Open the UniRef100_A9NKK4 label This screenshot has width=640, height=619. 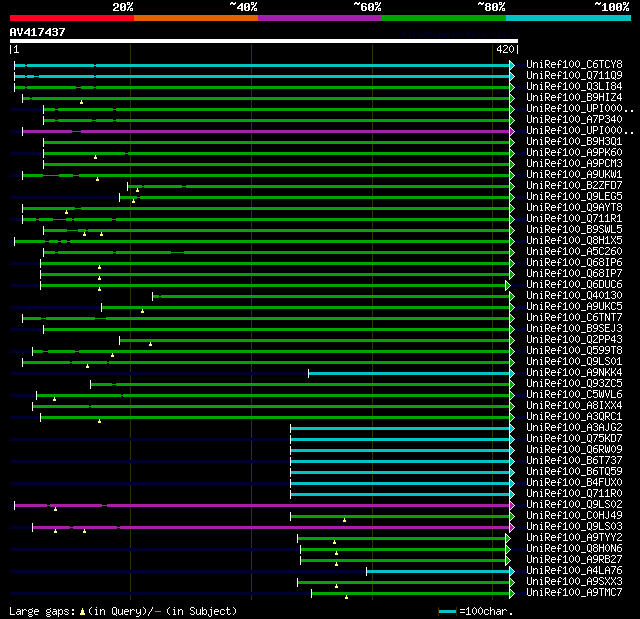coord(574,373)
